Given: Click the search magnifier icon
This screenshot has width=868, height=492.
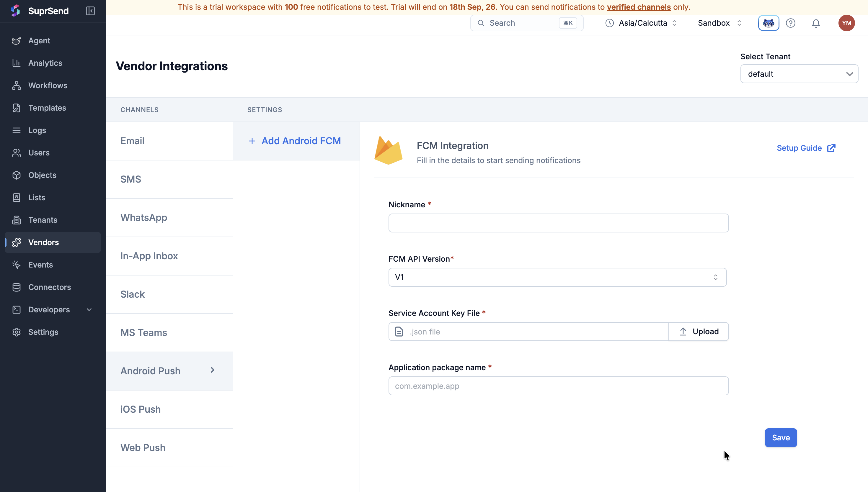Looking at the screenshot, I should click(x=481, y=23).
